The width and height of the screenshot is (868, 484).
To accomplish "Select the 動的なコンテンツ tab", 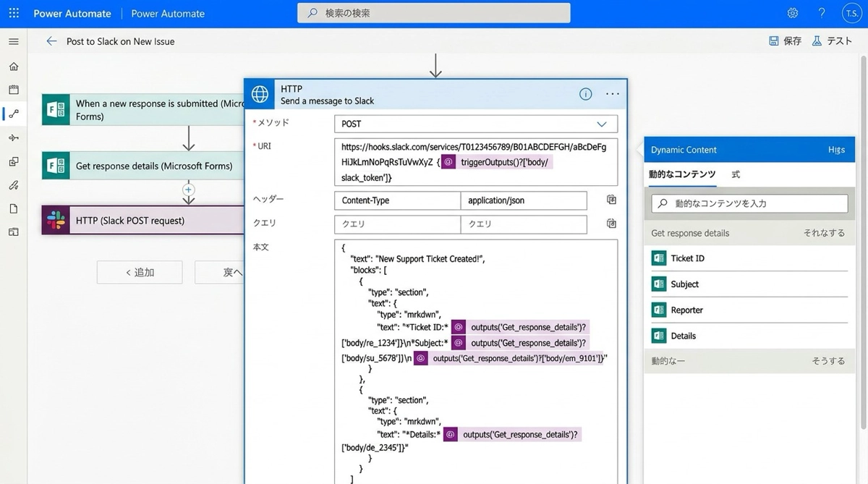I will [x=682, y=174].
